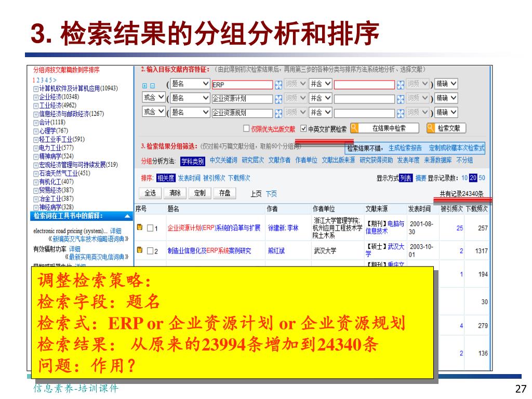Collapse the 检索词在工具书中的解释 panel with its triangle
This screenshot has width=532, height=399.
coord(128,216)
